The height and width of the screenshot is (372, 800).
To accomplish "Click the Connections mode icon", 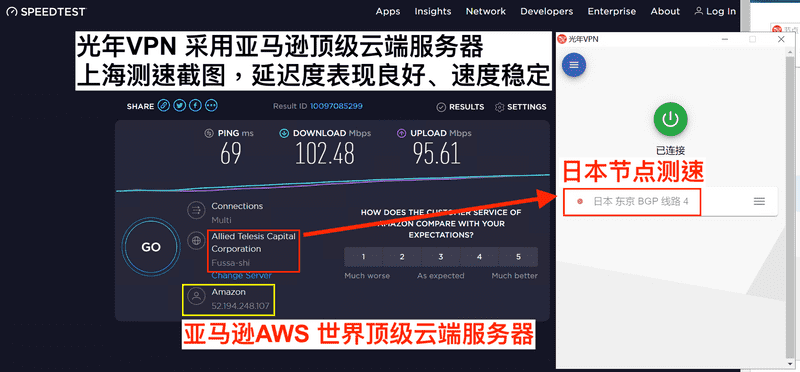I will pos(195,210).
